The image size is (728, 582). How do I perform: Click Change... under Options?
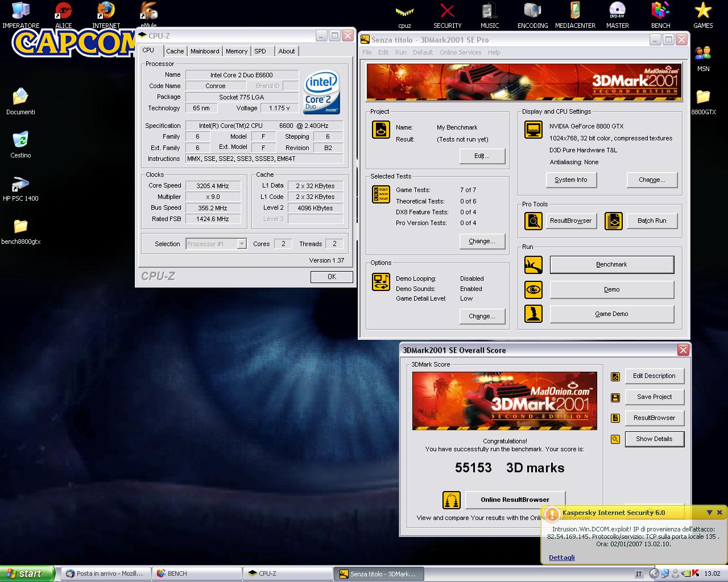click(x=482, y=316)
